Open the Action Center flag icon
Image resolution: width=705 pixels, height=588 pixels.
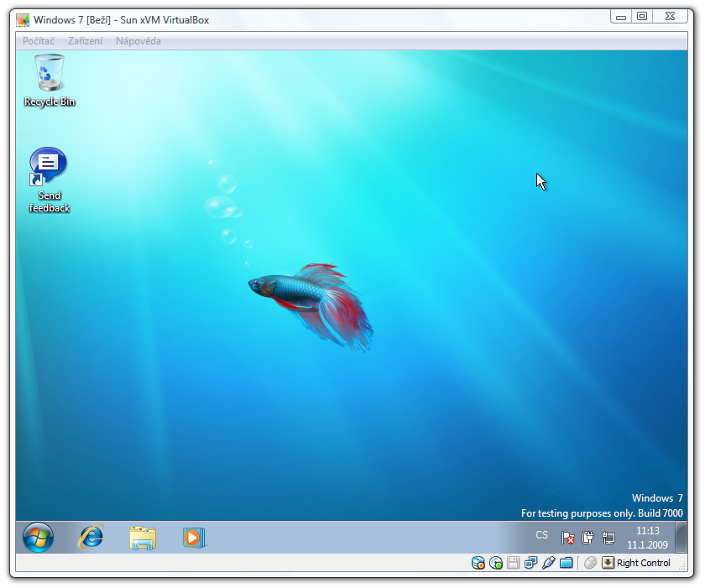(567, 537)
